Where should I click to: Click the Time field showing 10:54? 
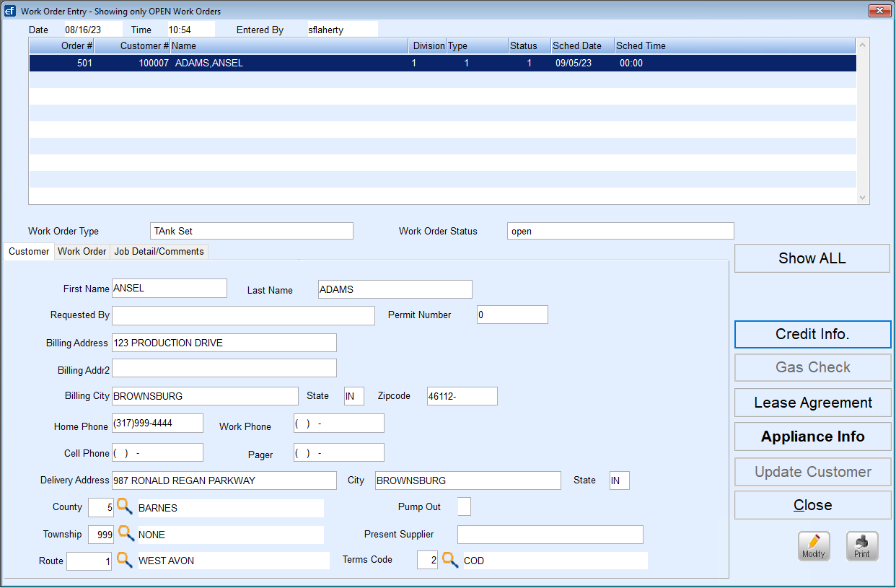pos(191,30)
